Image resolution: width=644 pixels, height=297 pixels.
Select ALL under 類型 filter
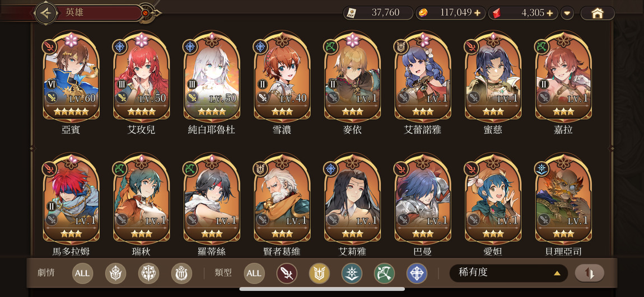254,273
